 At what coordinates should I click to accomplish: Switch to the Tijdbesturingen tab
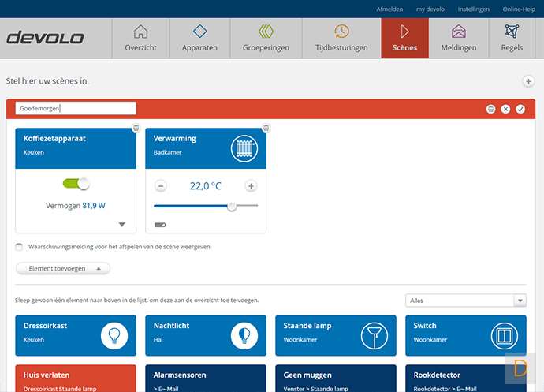[341, 39]
